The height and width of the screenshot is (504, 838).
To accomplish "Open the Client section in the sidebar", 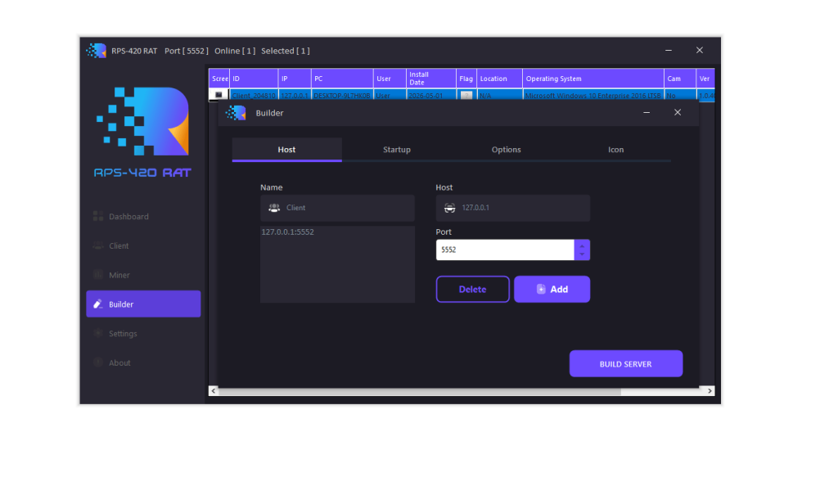I will click(x=143, y=245).
